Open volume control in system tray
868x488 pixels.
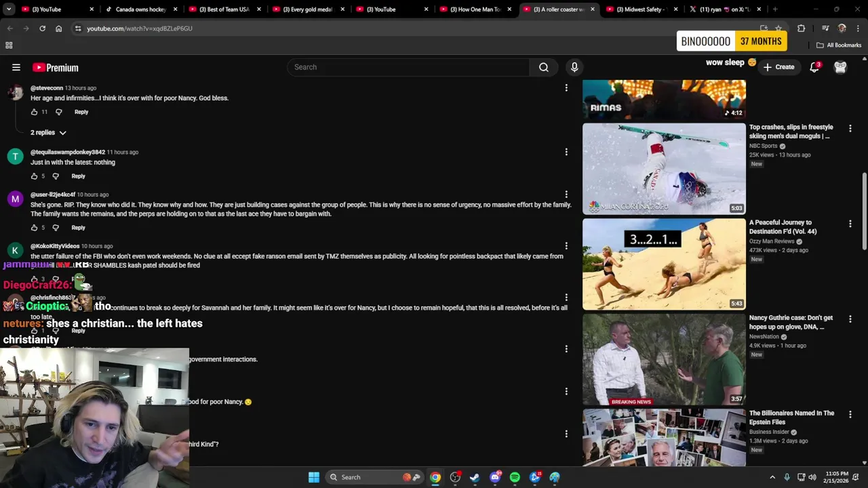tap(812, 477)
